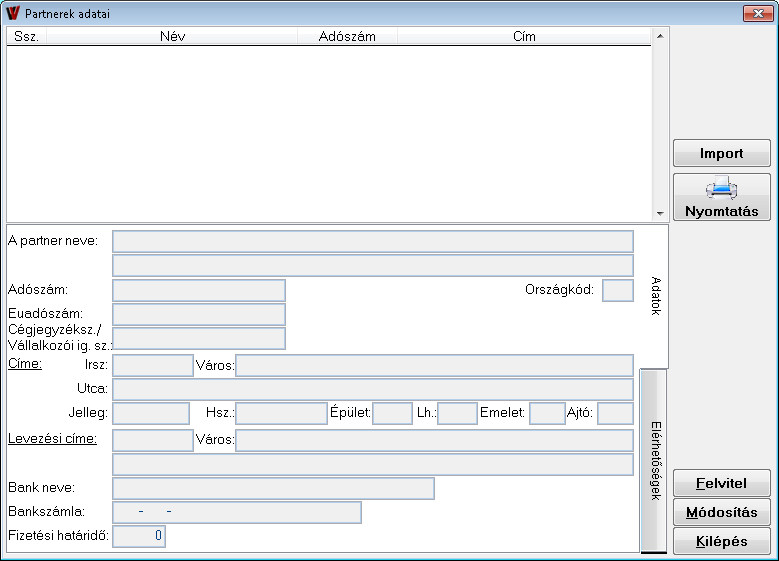The image size is (779, 561).
Task: Click the Felvitel button
Action: pyautogui.click(x=721, y=483)
